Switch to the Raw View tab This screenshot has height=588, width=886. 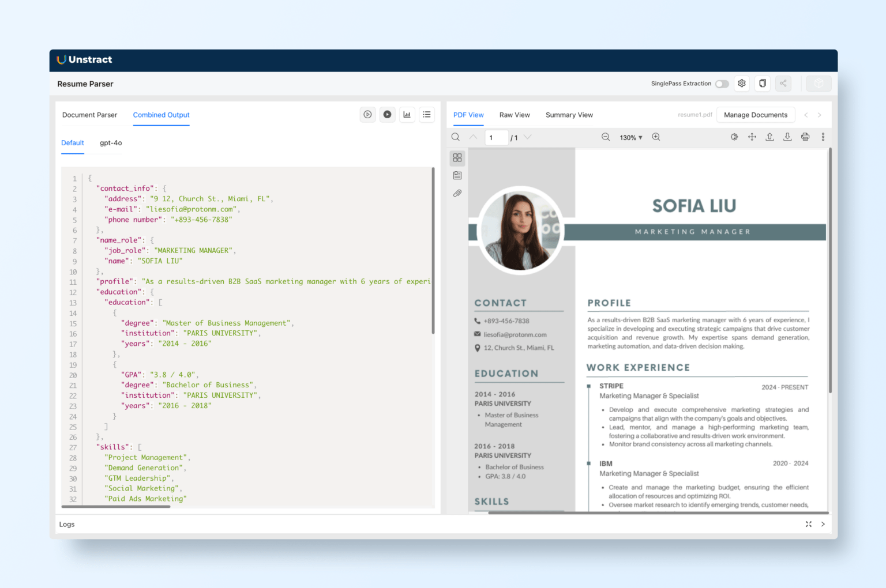(515, 115)
